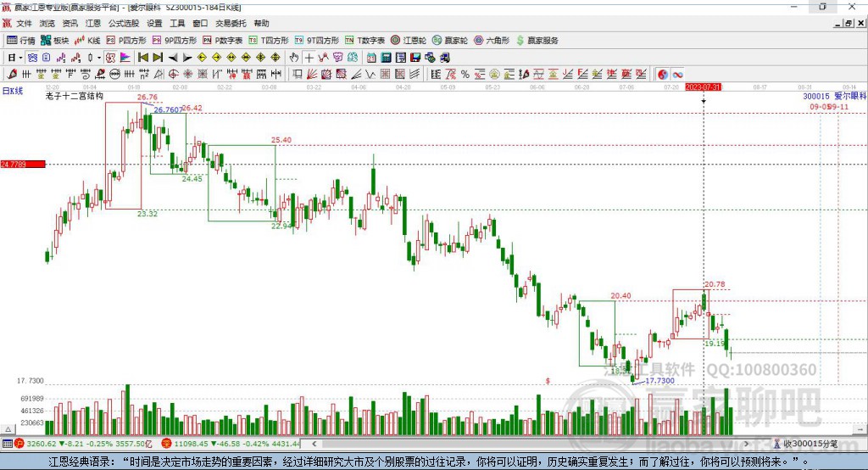Screen dimensions: 868x470
Task: Click the multicolor flag chart icon
Action: (x=125, y=58)
